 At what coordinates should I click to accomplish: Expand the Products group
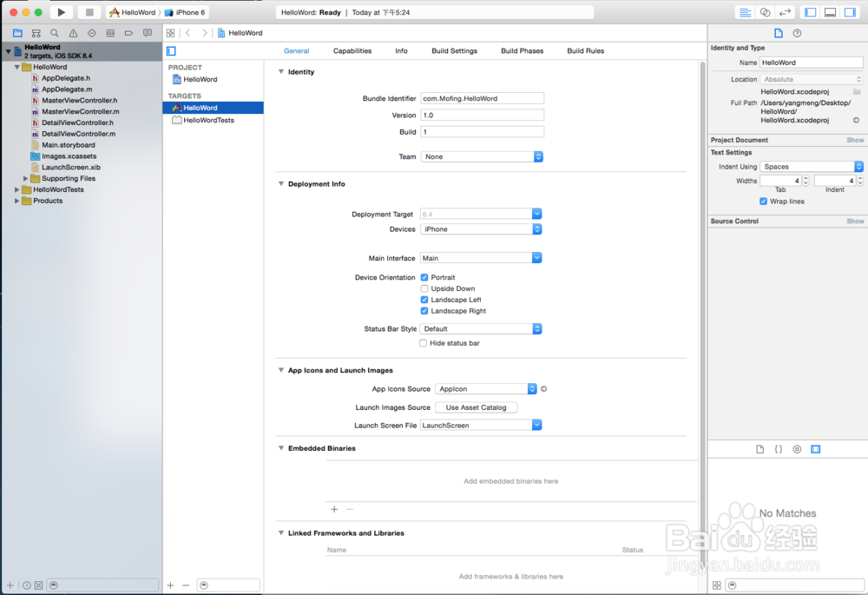16,201
